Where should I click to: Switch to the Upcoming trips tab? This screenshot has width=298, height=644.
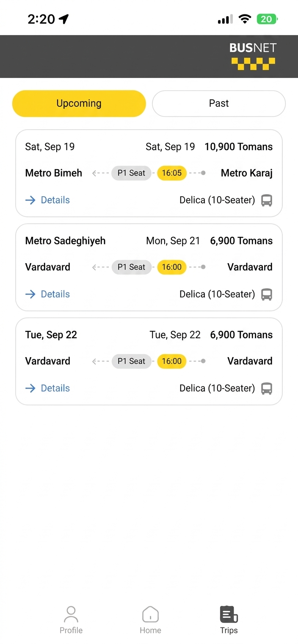click(79, 103)
